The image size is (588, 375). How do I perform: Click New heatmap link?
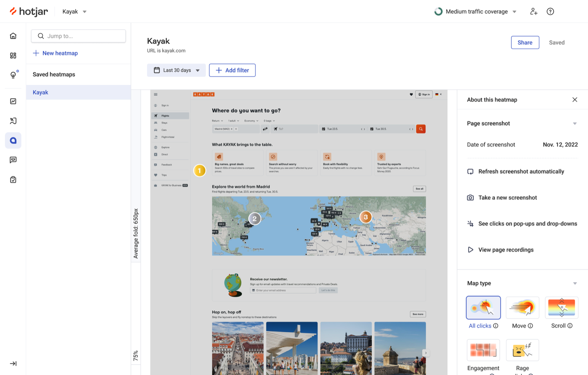(x=55, y=53)
